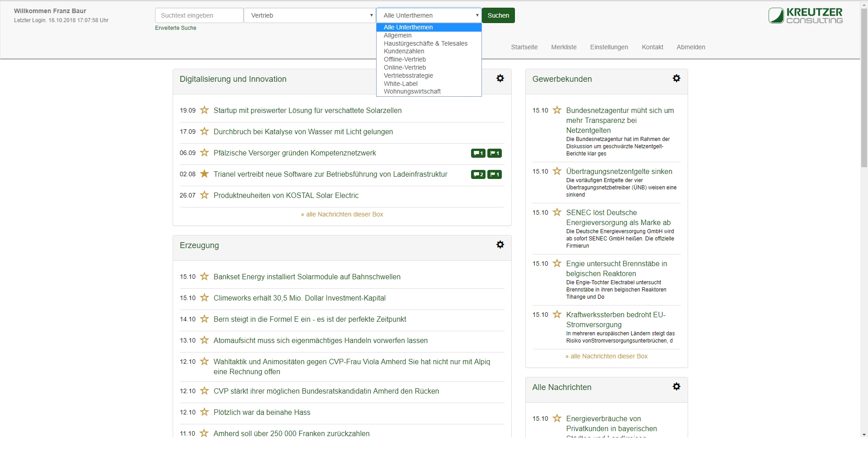868x470 pixels.
Task: Open the Erweiterte Suche link
Action: [175, 28]
